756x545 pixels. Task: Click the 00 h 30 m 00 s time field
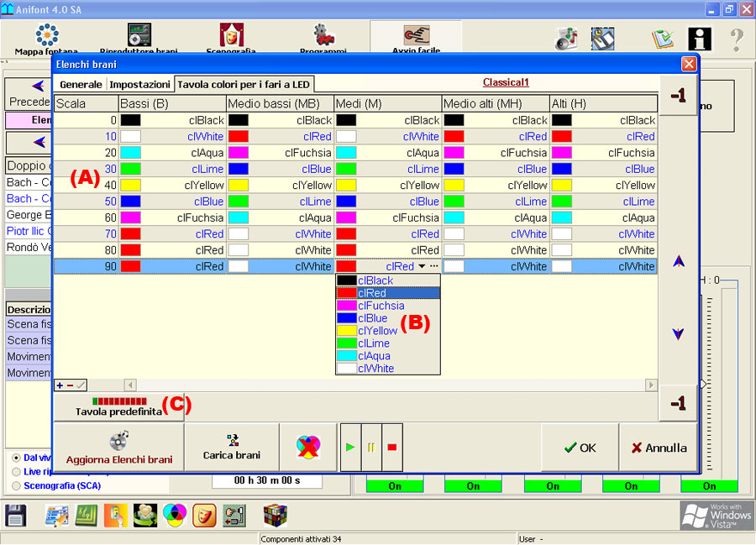266,480
